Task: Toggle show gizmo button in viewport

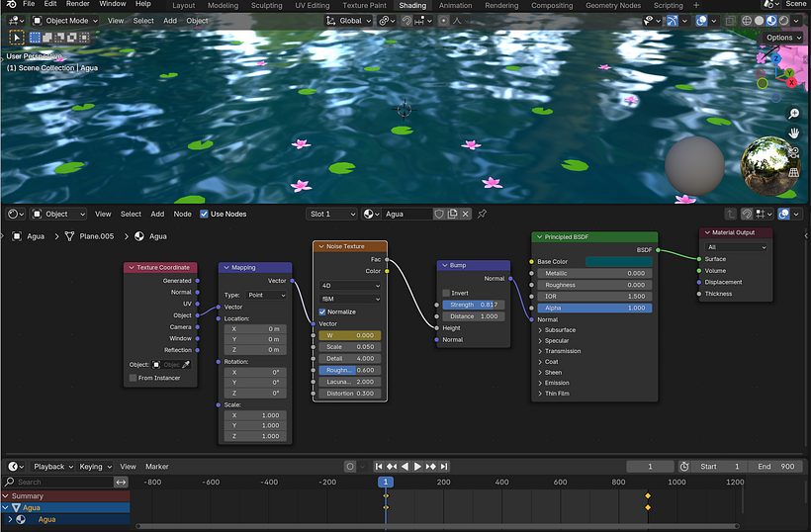Action: tap(672, 21)
